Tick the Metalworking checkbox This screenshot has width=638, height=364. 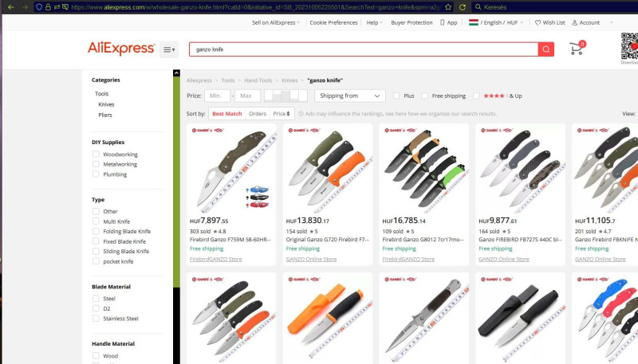point(96,164)
